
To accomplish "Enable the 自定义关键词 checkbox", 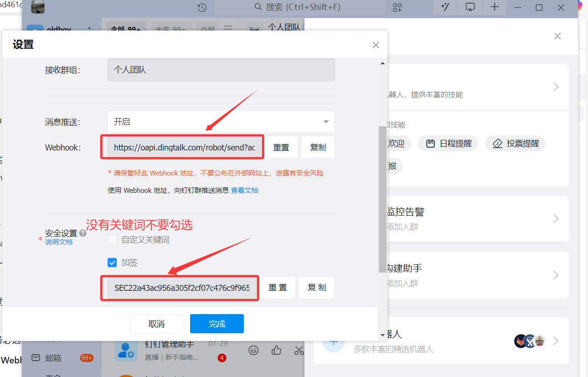I will pos(112,240).
